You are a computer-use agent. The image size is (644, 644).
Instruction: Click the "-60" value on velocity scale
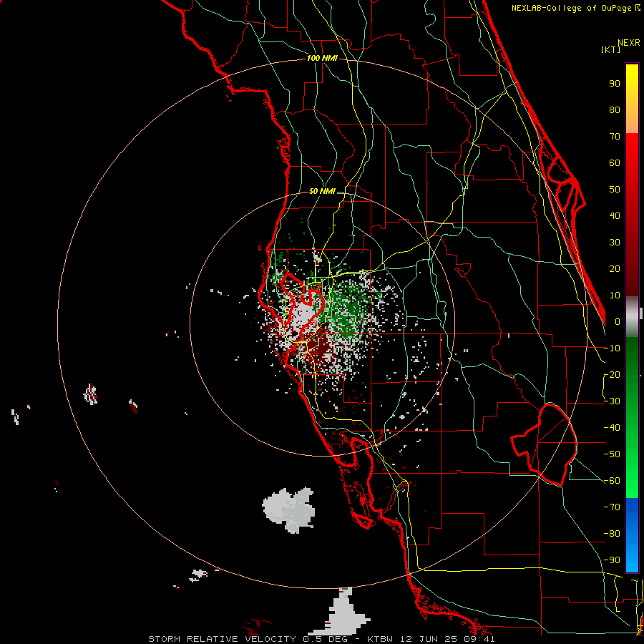[x=612, y=481]
